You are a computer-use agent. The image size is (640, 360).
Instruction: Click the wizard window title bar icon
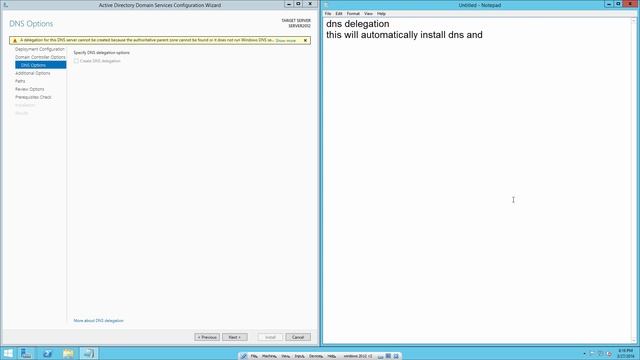(6, 5)
